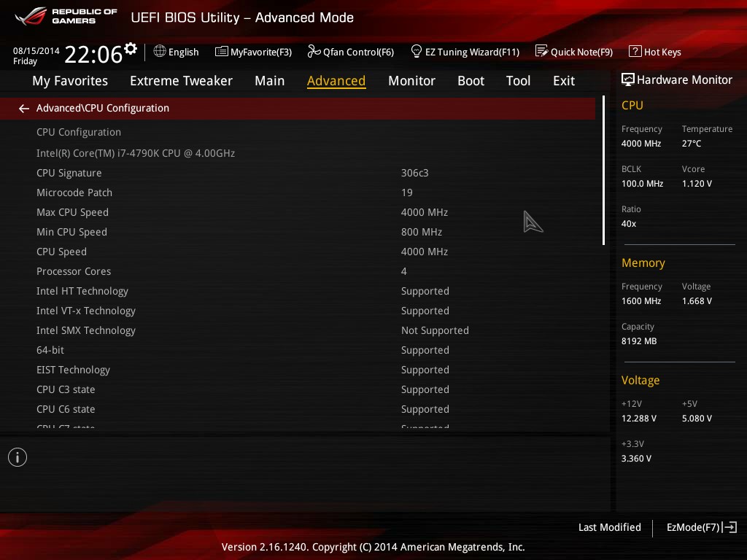
Task: Switch to EzMode(F7)
Action: point(701,527)
